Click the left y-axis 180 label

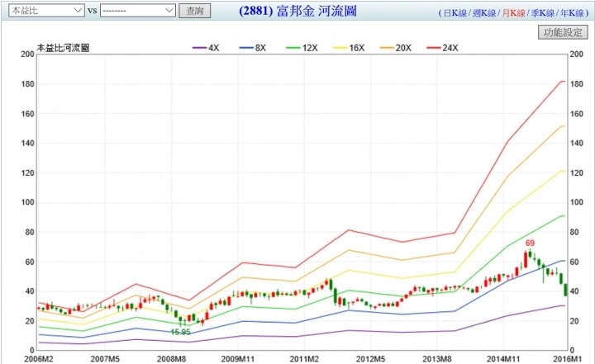click(27, 84)
